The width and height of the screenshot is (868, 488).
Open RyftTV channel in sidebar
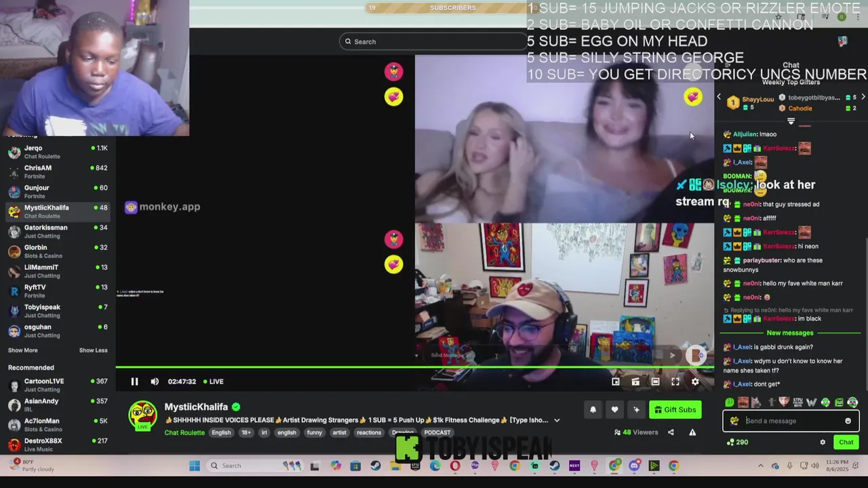[58, 291]
